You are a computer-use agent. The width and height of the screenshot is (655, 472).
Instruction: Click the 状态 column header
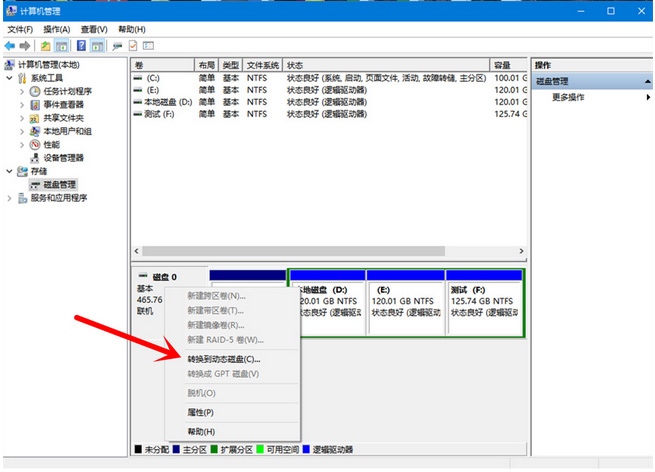click(296, 65)
